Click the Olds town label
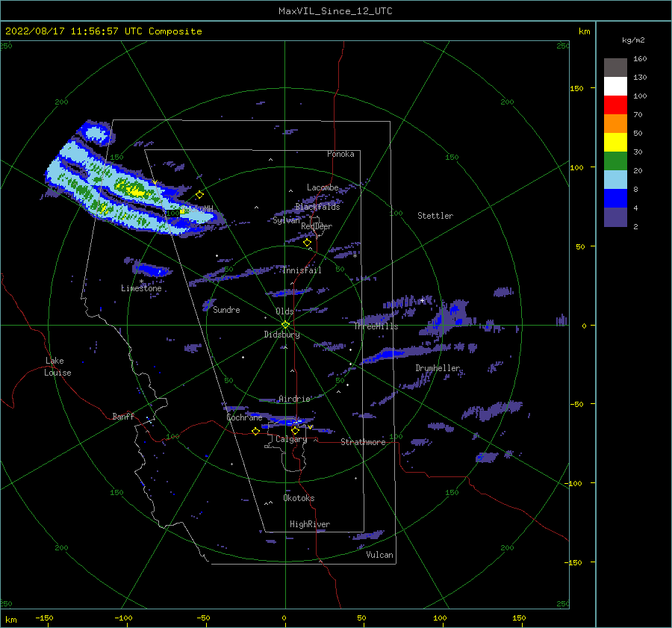This screenshot has width=672, height=628. point(284,311)
